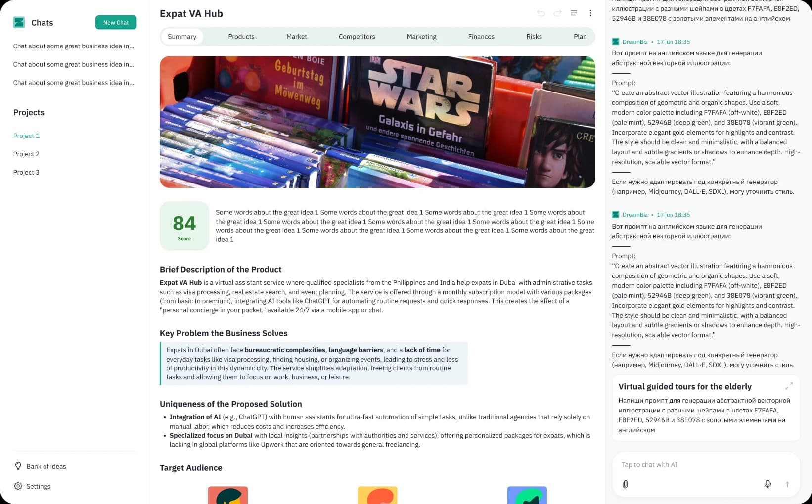The width and height of the screenshot is (812, 504).
Task: Open the Bank of ideas
Action: click(x=40, y=466)
